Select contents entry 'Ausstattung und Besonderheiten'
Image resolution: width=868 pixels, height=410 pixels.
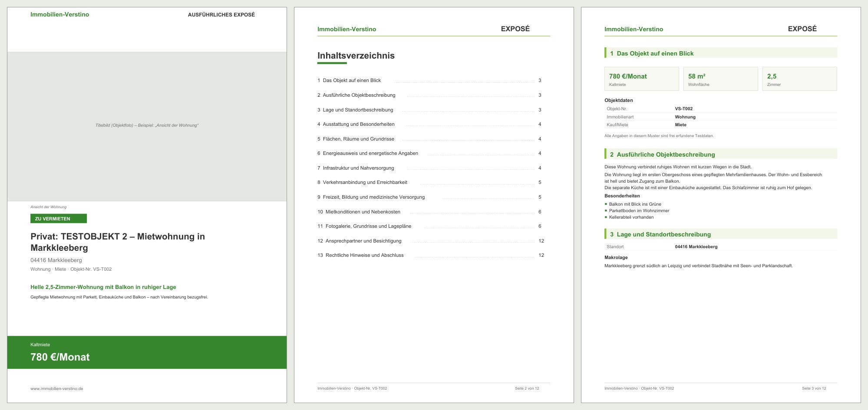[x=429, y=124]
